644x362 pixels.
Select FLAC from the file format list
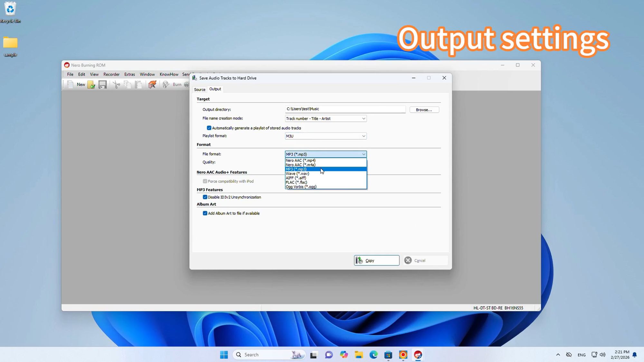pyautogui.click(x=297, y=182)
